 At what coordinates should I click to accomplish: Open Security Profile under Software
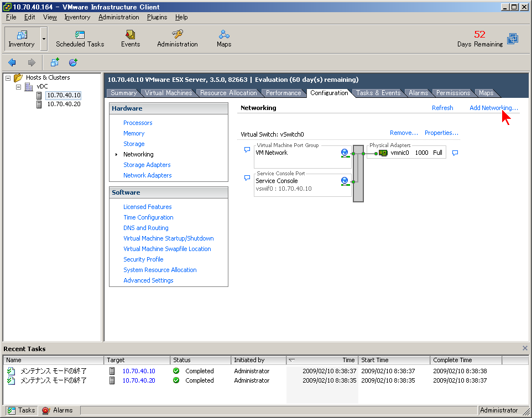[x=143, y=259]
